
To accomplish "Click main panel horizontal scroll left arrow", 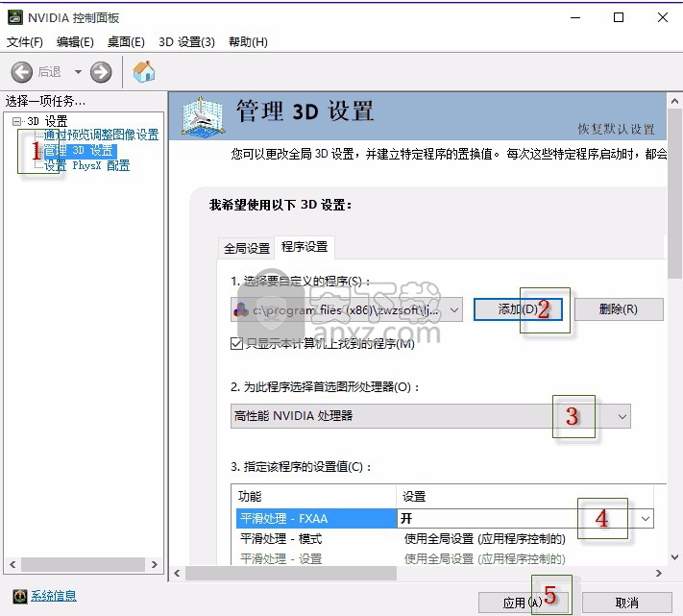I will [x=177, y=574].
